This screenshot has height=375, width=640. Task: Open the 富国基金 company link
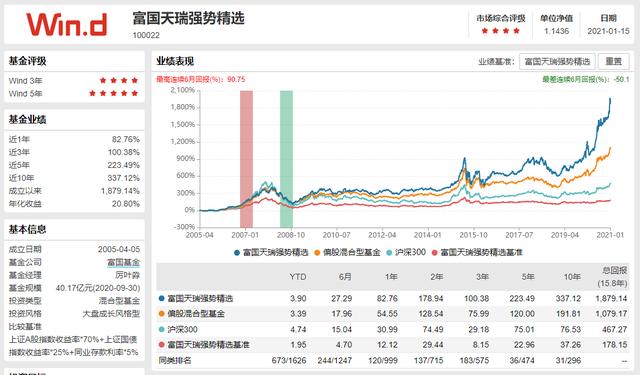(123, 262)
